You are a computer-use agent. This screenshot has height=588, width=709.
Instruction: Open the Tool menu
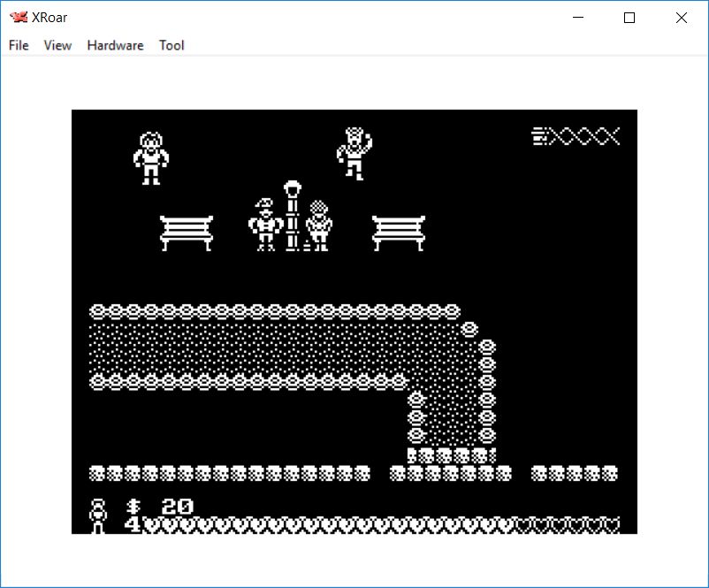pyautogui.click(x=172, y=45)
